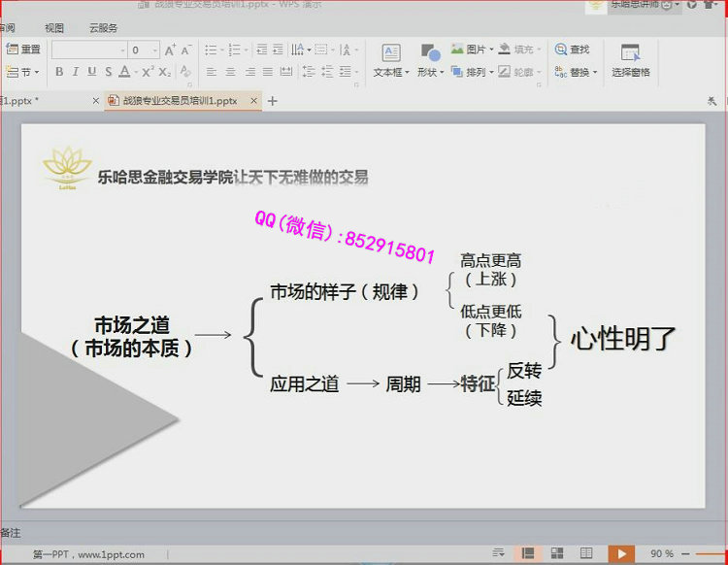728x565 pixels.
Task: Start slideshow with orange play button
Action: (x=619, y=553)
